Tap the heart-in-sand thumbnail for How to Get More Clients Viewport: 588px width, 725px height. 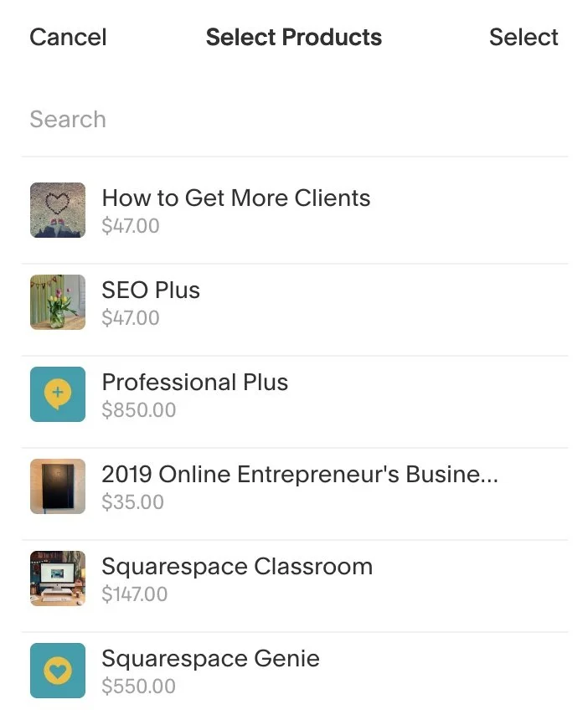[x=58, y=210]
